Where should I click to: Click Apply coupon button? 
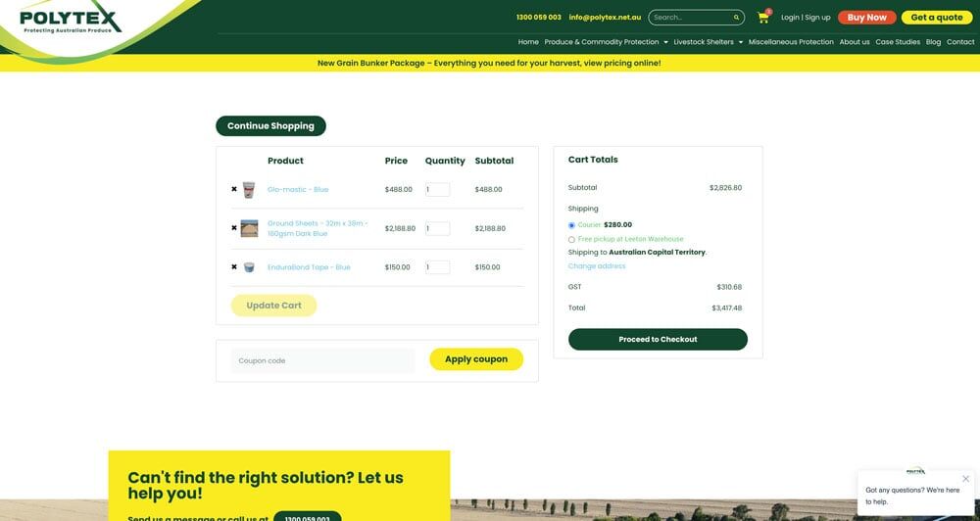tap(476, 359)
